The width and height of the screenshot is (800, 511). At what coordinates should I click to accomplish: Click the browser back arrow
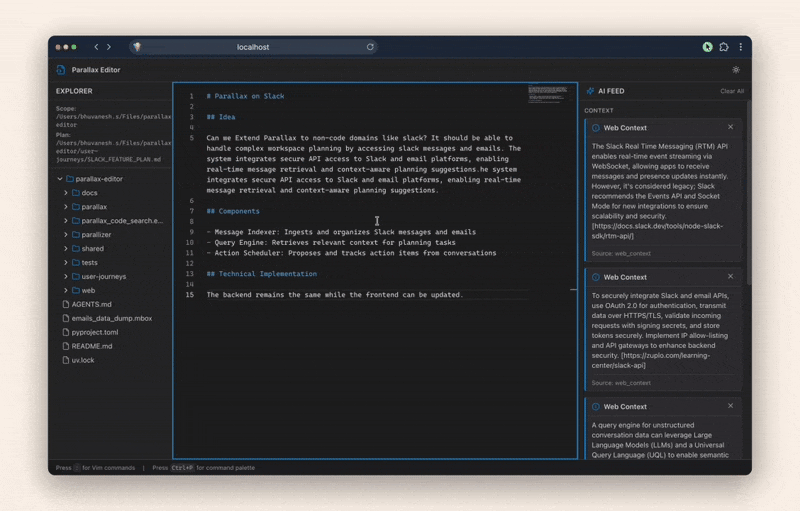click(96, 47)
